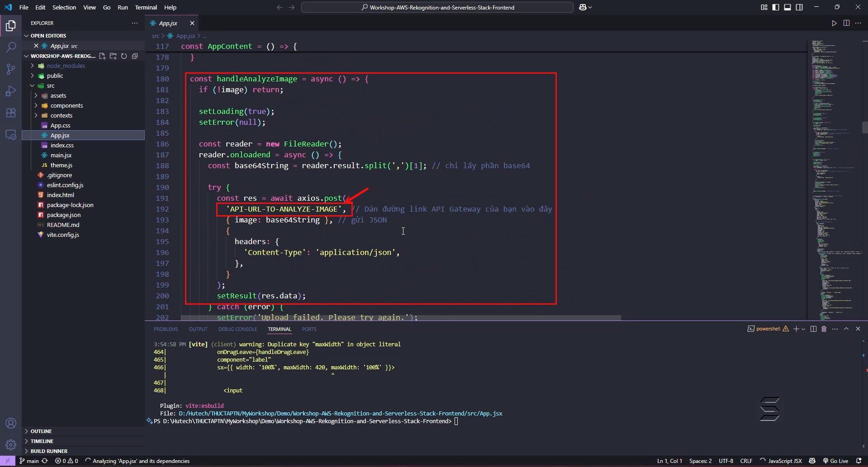Image resolution: width=868 pixels, height=467 pixels.
Task: Click the CRLF end of line selector
Action: [x=746, y=461]
